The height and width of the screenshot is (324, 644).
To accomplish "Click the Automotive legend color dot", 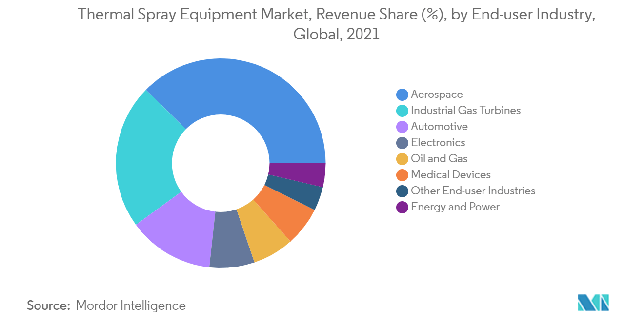I will (402, 127).
